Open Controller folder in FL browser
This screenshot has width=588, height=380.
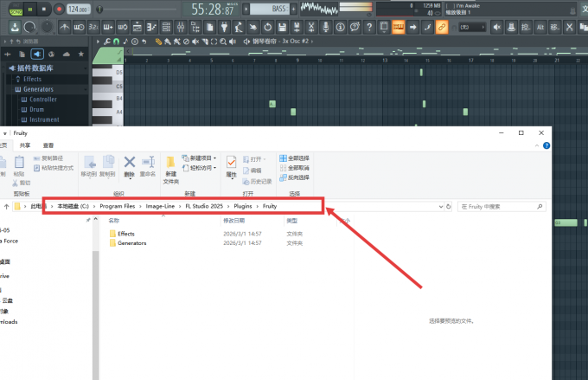[43, 100]
